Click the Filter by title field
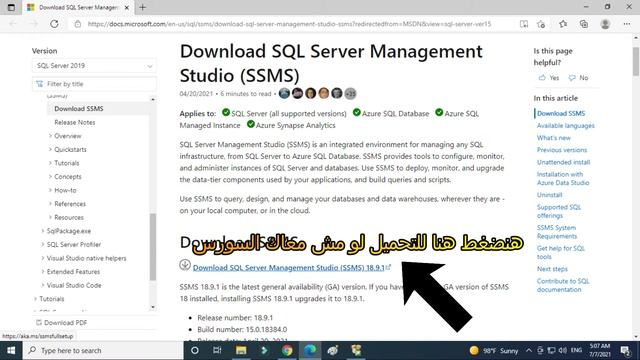The height and width of the screenshot is (360, 640). 94,84
